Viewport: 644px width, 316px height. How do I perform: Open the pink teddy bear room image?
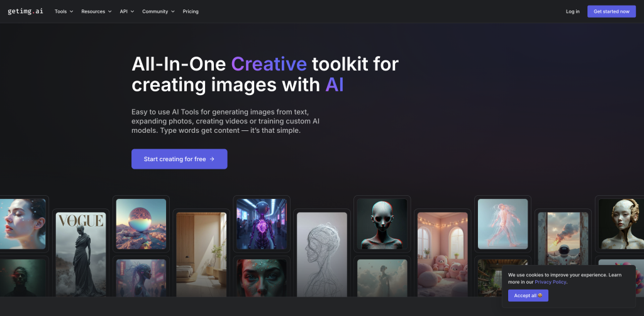click(442, 254)
